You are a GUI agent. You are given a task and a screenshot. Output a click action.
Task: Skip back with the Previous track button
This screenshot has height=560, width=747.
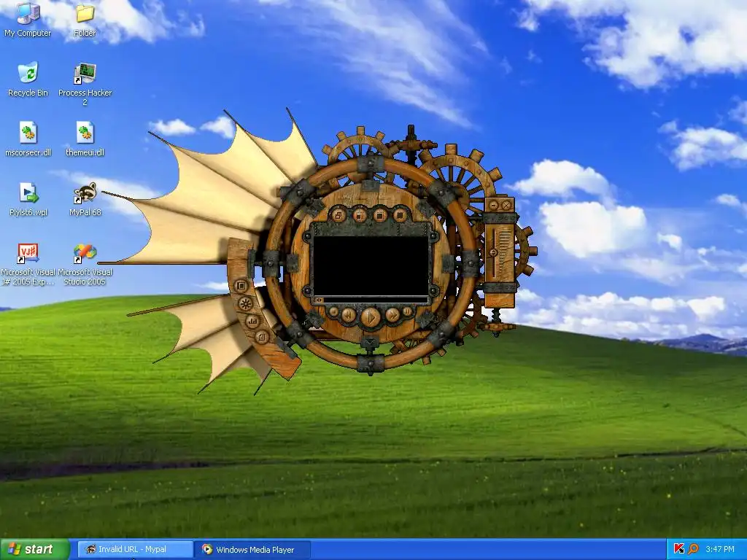(x=348, y=314)
